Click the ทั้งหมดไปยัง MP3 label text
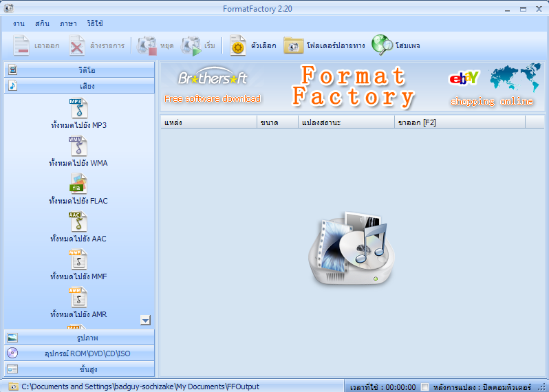 pos(79,125)
